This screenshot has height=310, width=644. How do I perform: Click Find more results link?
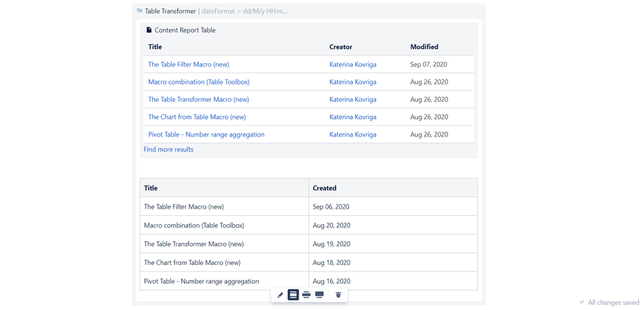pyautogui.click(x=168, y=150)
